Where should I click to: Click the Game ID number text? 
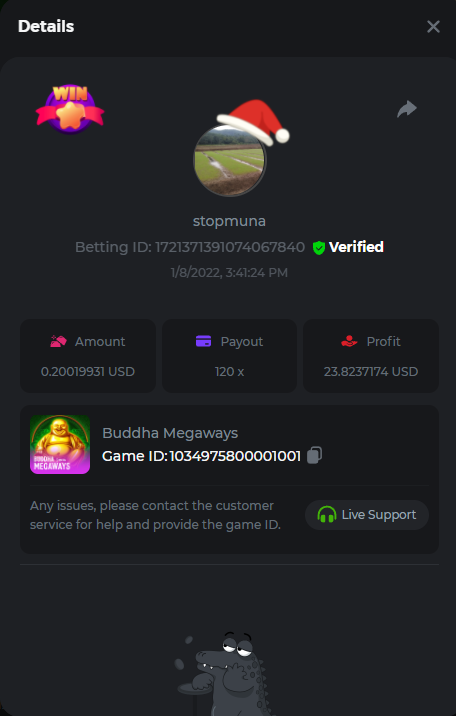(235, 456)
